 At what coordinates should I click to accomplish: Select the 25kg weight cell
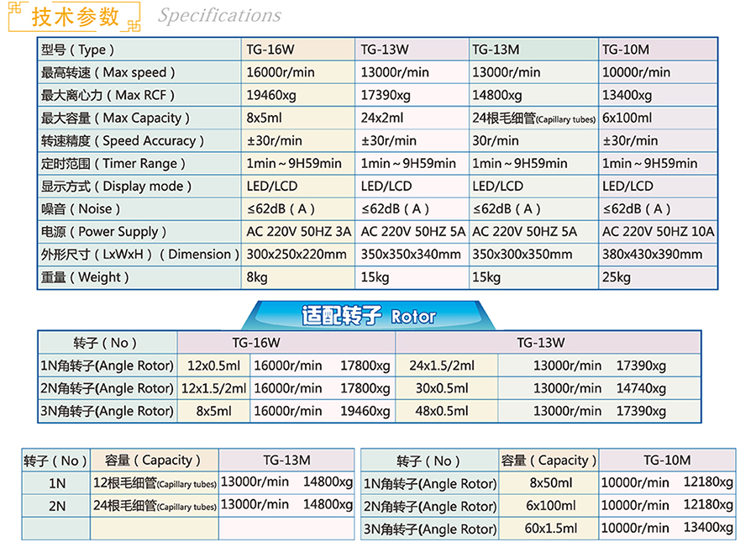[617, 276]
